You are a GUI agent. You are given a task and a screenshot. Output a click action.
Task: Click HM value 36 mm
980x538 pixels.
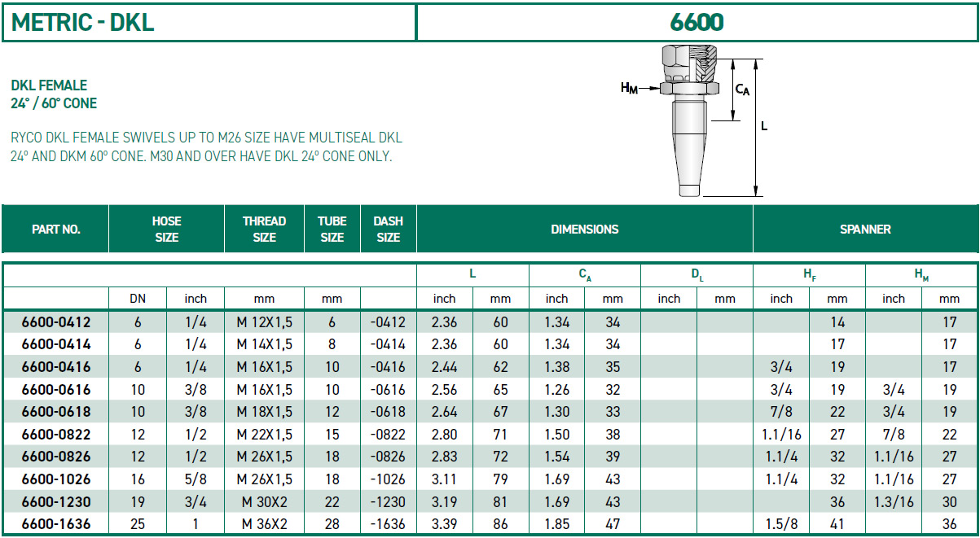point(950,523)
